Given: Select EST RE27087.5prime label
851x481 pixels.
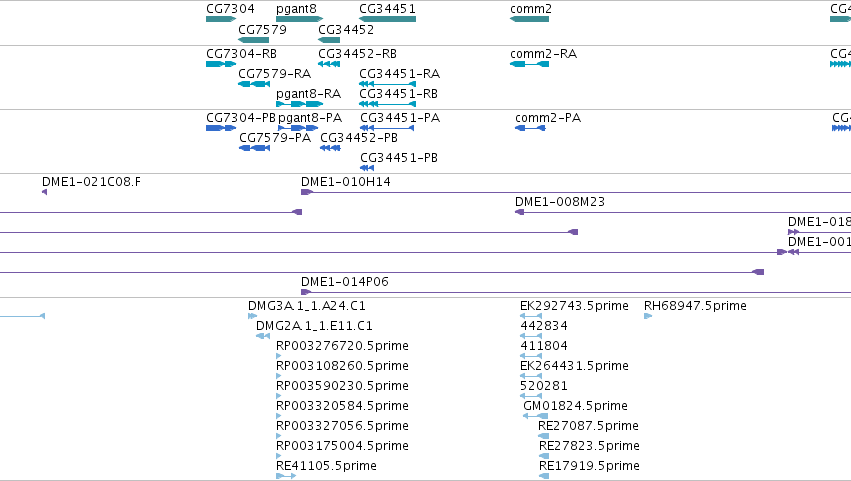Looking at the screenshot, I should pos(588,426).
